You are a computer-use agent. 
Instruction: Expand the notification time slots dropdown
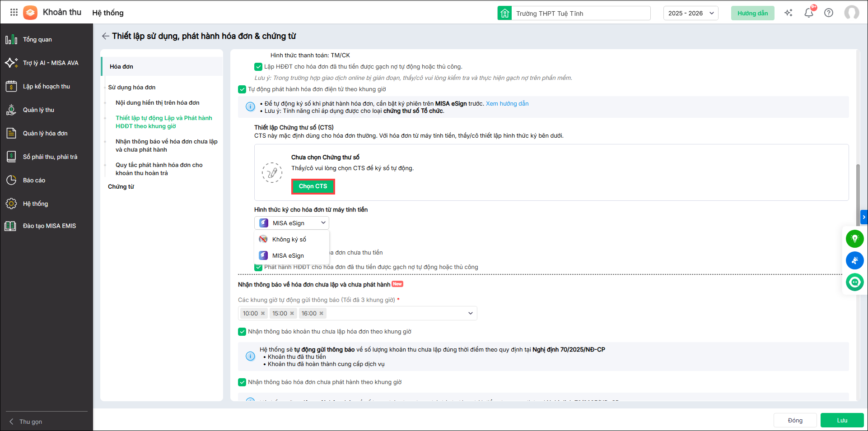pyautogui.click(x=470, y=313)
